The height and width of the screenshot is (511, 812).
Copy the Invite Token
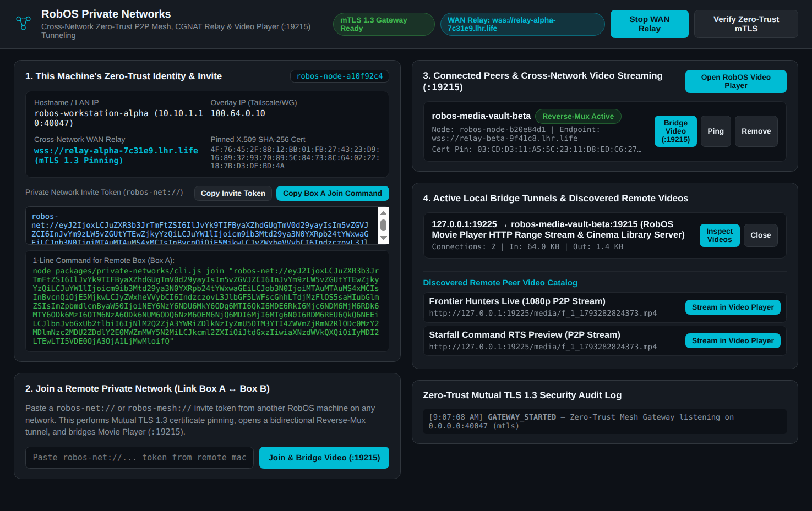click(233, 193)
